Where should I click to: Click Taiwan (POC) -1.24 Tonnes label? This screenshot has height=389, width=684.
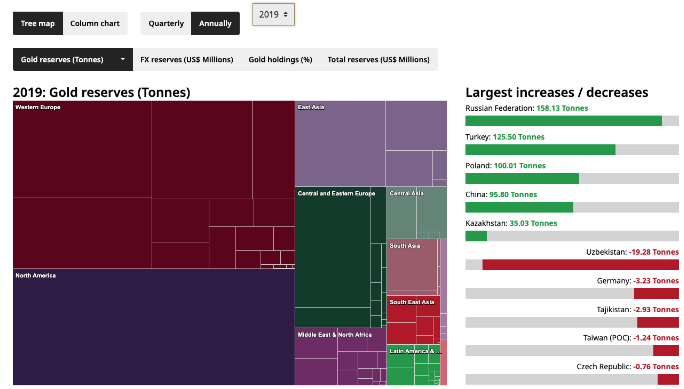pos(631,338)
